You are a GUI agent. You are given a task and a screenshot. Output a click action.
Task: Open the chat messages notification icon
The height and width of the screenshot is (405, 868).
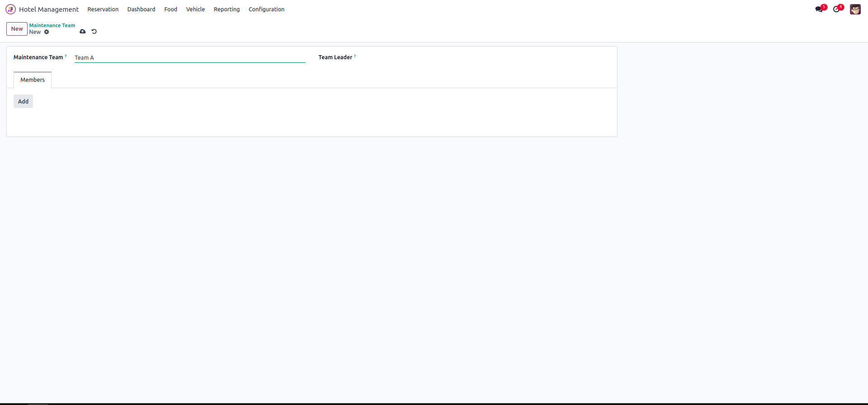click(819, 9)
